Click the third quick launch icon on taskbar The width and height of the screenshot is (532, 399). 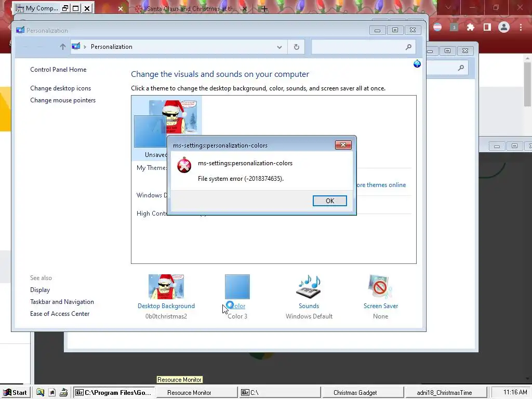pyautogui.click(x=63, y=393)
